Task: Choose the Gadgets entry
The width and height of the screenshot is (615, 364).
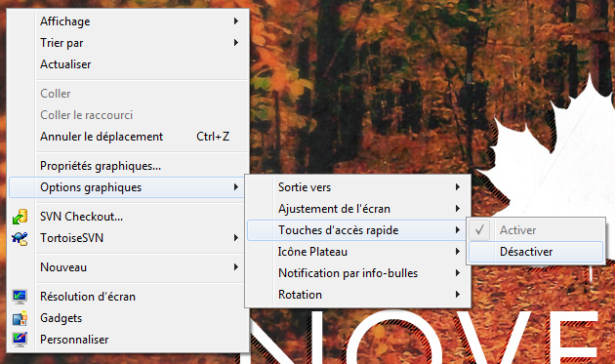Action: pyautogui.click(x=129, y=318)
